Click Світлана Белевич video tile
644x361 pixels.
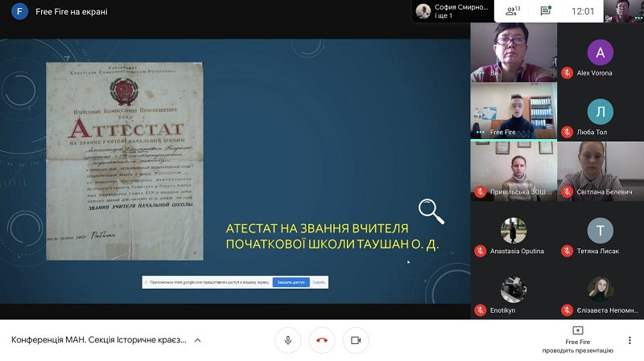pyautogui.click(x=601, y=171)
